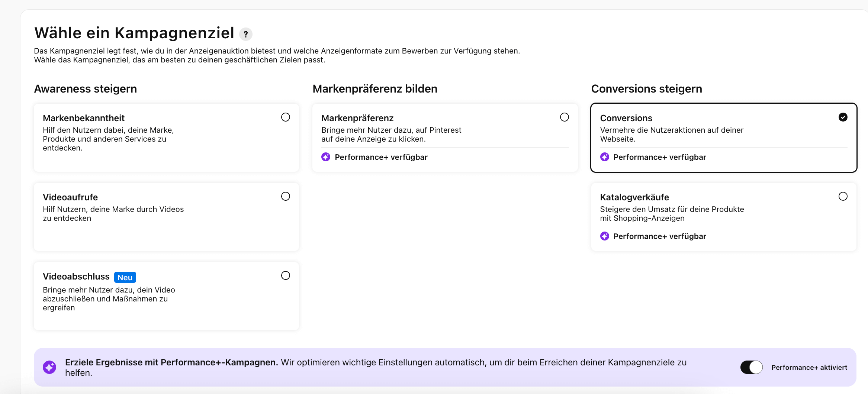Click the Videoaufrufe card title
Image resolution: width=868 pixels, height=394 pixels.
70,197
